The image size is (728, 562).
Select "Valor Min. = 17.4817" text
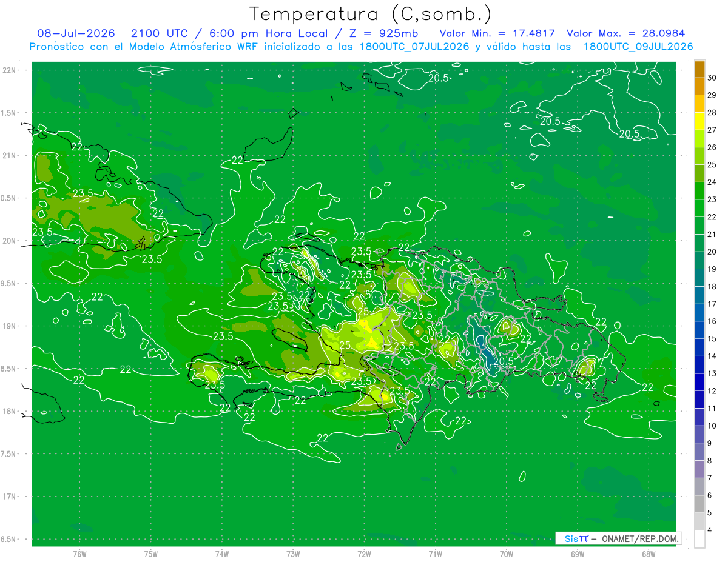(497, 33)
